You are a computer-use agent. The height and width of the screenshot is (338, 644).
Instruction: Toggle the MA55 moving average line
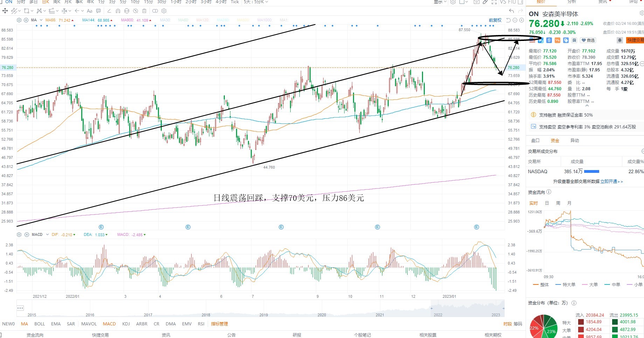[x=60, y=20]
